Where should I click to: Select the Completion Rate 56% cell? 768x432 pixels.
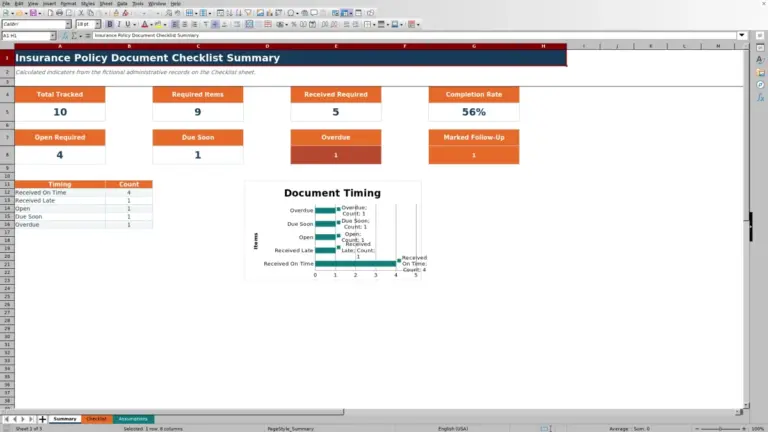474,112
